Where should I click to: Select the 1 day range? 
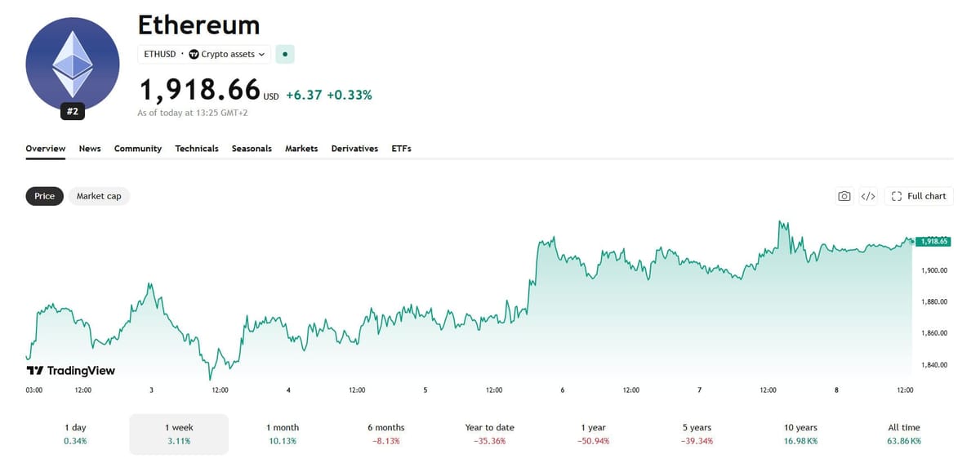pyautogui.click(x=75, y=434)
